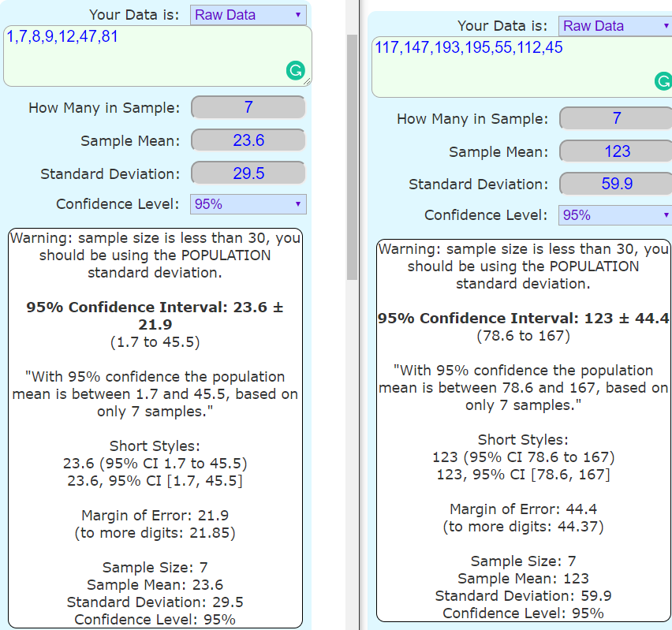Click the left Sample Mean field showing 23.6

point(248,140)
